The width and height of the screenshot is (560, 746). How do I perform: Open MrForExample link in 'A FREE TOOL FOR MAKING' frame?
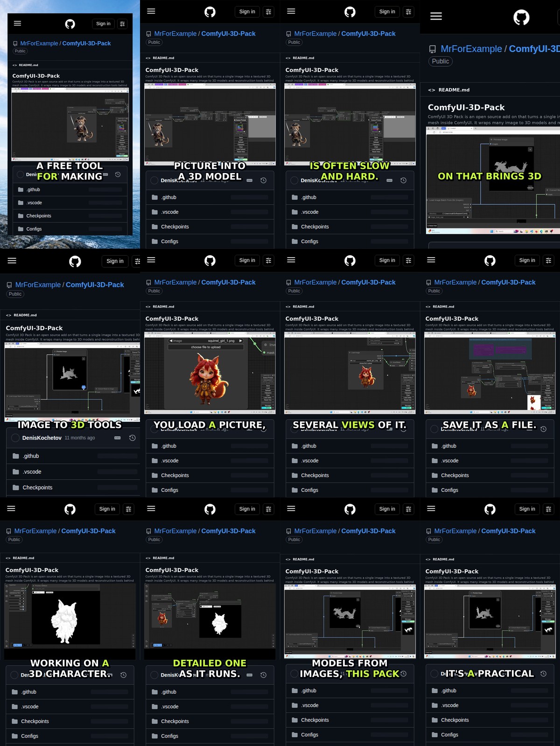pyautogui.click(x=39, y=43)
